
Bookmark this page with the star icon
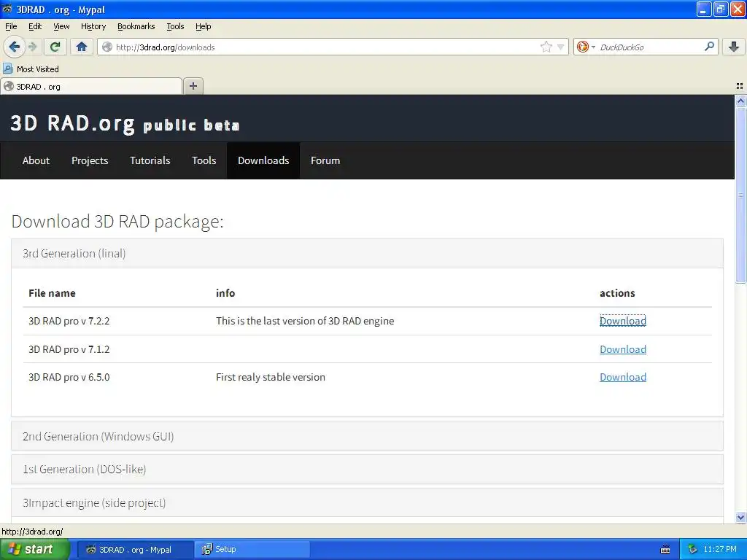click(546, 47)
